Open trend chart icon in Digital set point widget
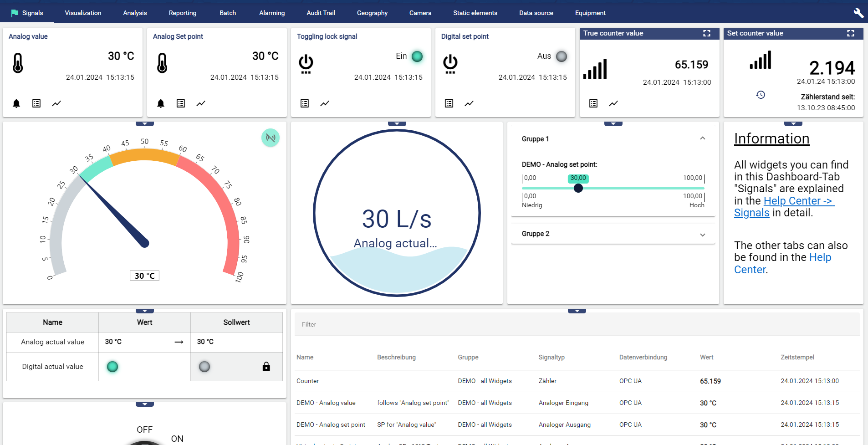The image size is (868, 445). click(469, 103)
